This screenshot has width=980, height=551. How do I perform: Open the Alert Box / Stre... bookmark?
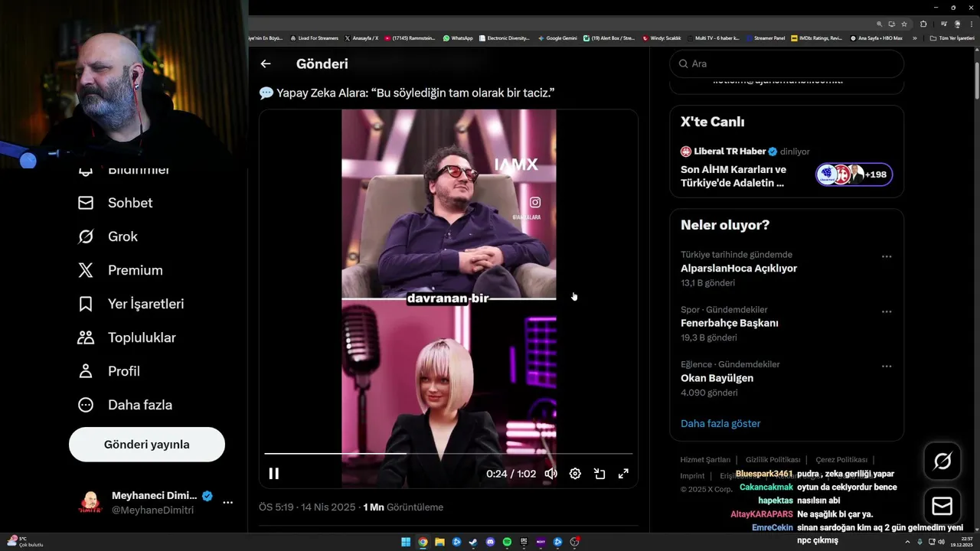click(x=609, y=37)
